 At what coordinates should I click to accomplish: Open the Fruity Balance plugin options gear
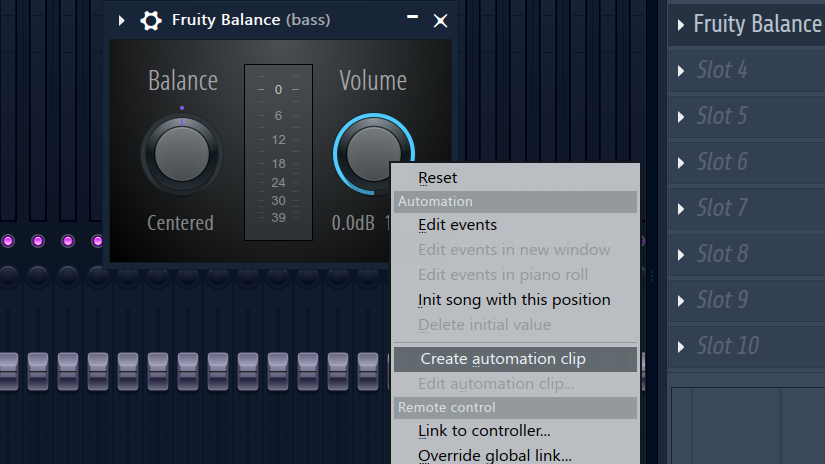[151, 21]
